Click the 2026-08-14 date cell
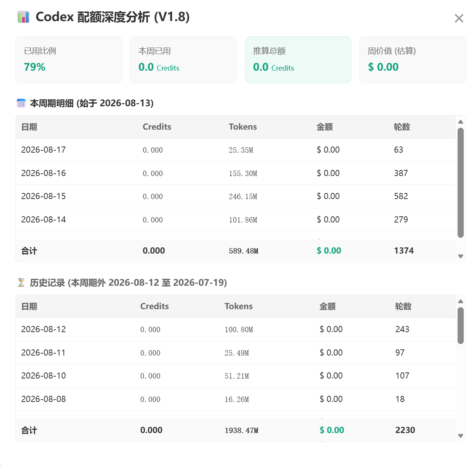Screen dimensions: 476x466 (x=43, y=220)
